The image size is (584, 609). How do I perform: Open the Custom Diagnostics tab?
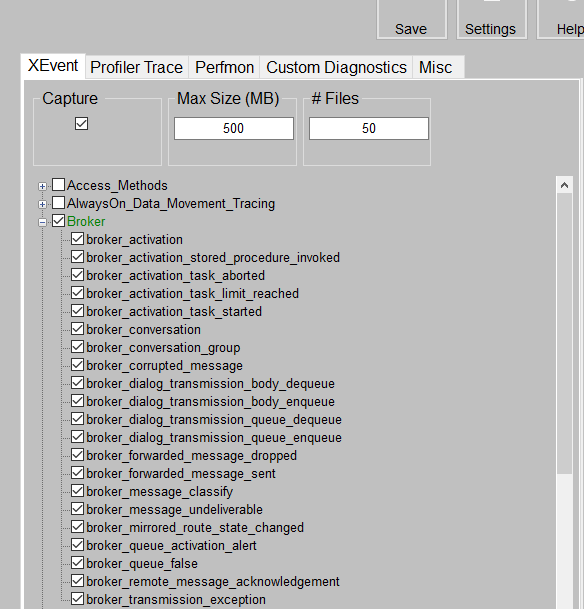[x=336, y=68]
